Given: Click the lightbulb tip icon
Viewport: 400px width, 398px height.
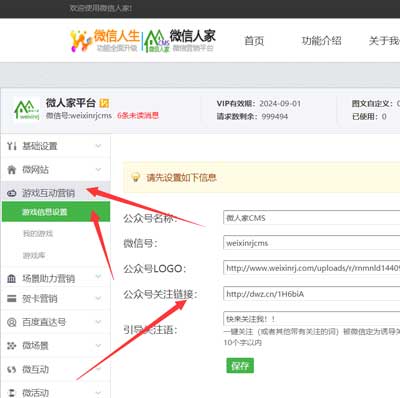Looking at the screenshot, I should pyautogui.click(x=135, y=177).
